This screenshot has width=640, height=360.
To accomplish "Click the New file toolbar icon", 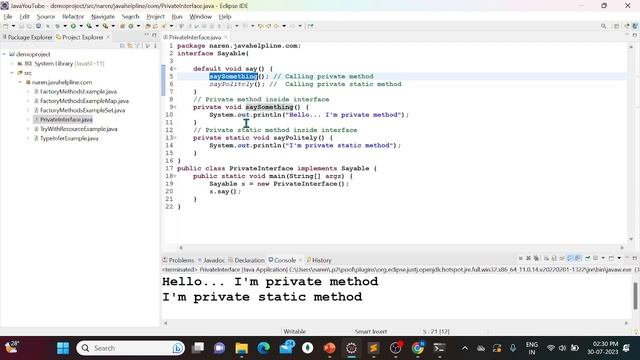I will pos(6,26).
